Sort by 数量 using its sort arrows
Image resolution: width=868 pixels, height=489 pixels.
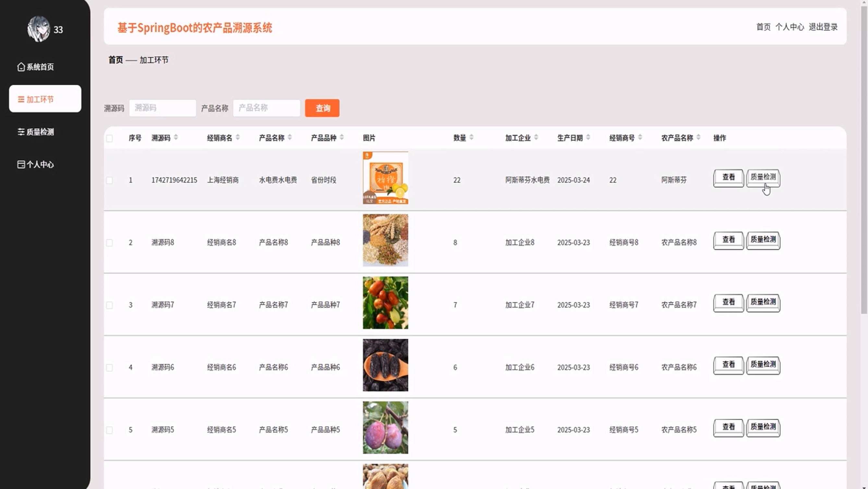click(471, 138)
